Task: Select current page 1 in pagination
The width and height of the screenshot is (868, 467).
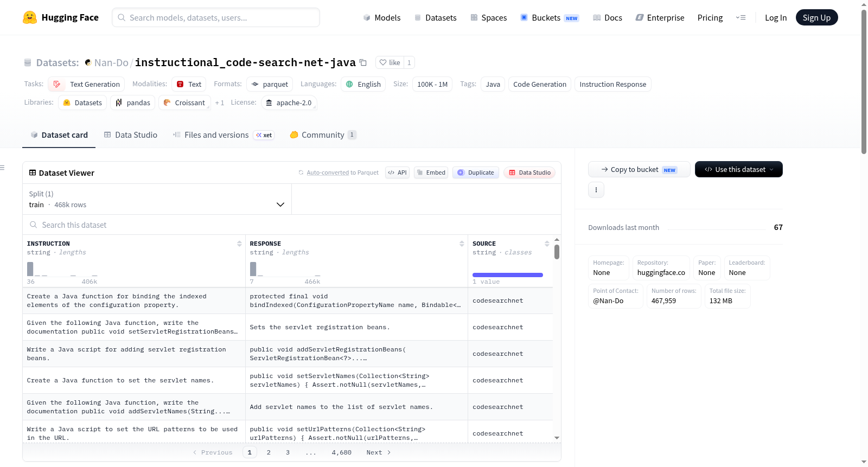Action: tap(250, 452)
